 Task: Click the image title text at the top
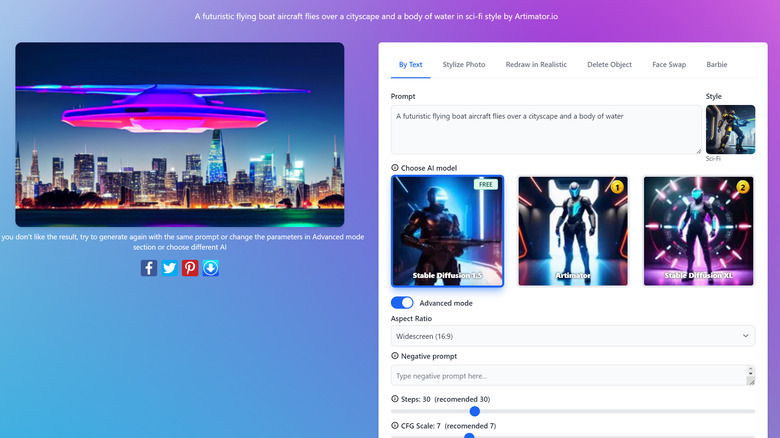376,16
